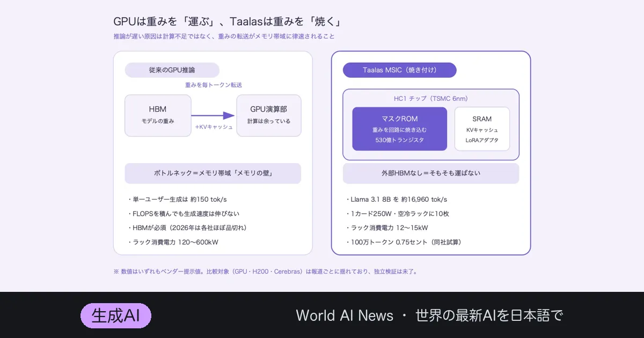644x338 pixels.
Task: Click the HBMが必須 bullet line
Action: point(187,228)
